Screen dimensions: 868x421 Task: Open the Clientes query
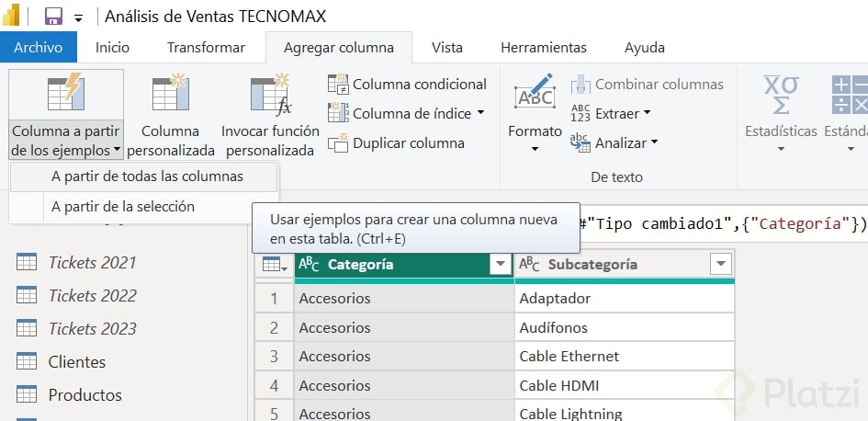[77, 362]
